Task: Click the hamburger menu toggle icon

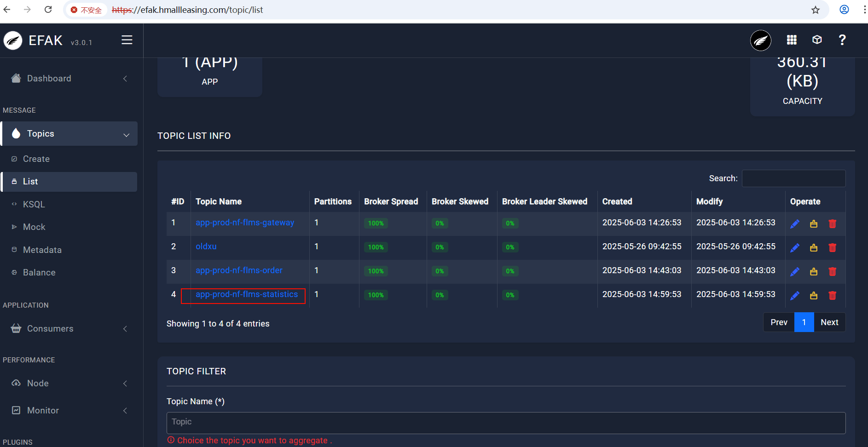Action: click(127, 40)
